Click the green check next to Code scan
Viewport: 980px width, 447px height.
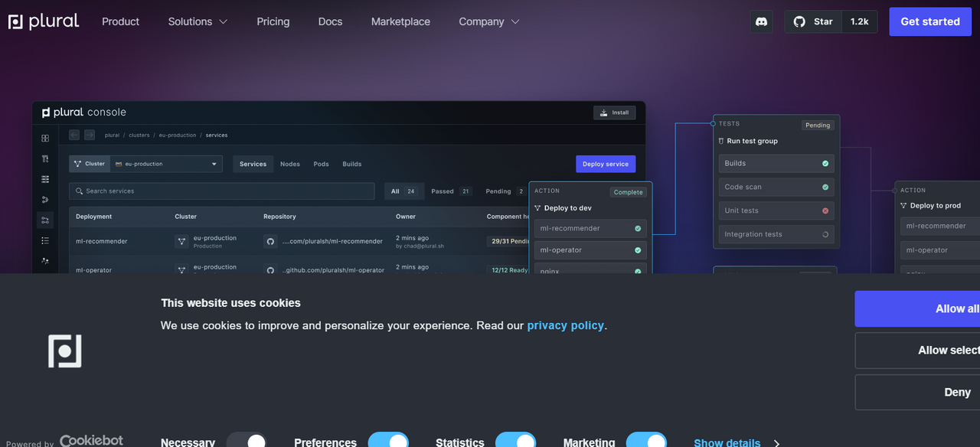point(825,187)
